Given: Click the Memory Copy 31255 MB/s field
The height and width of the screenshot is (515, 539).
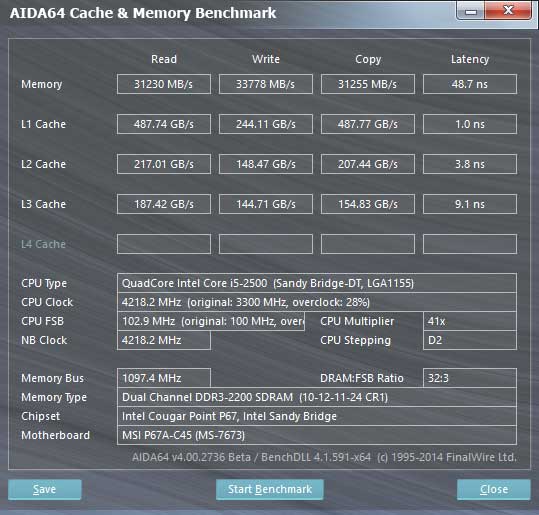Looking at the screenshot, I should [x=368, y=84].
